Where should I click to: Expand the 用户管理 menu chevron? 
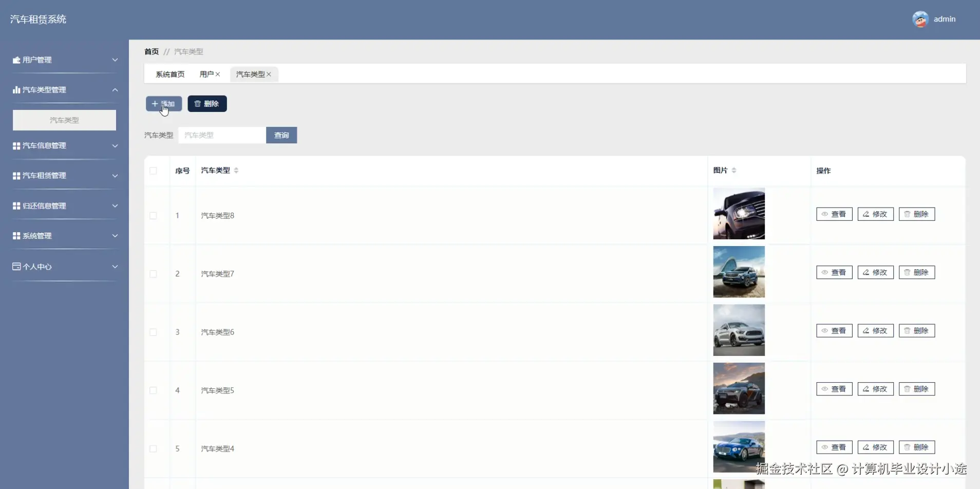(x=115, y=60)
